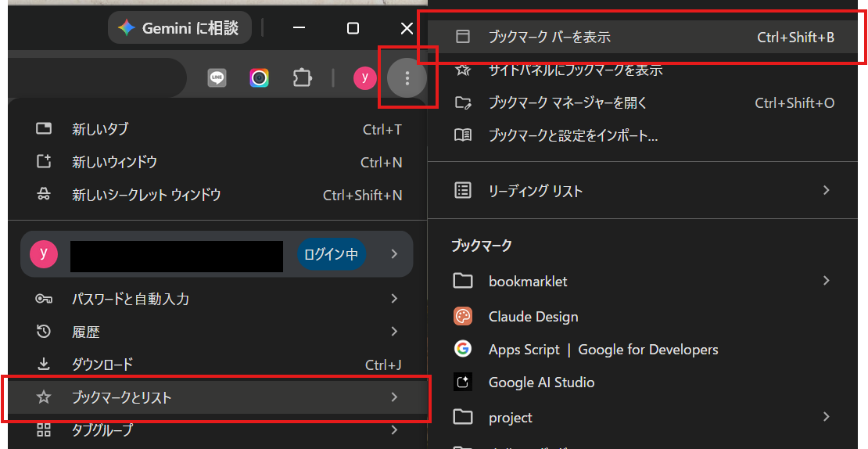Expand the ブックマークとリスト chevron
The height and width of the screenshot is (449, 868).
(394, 397)
